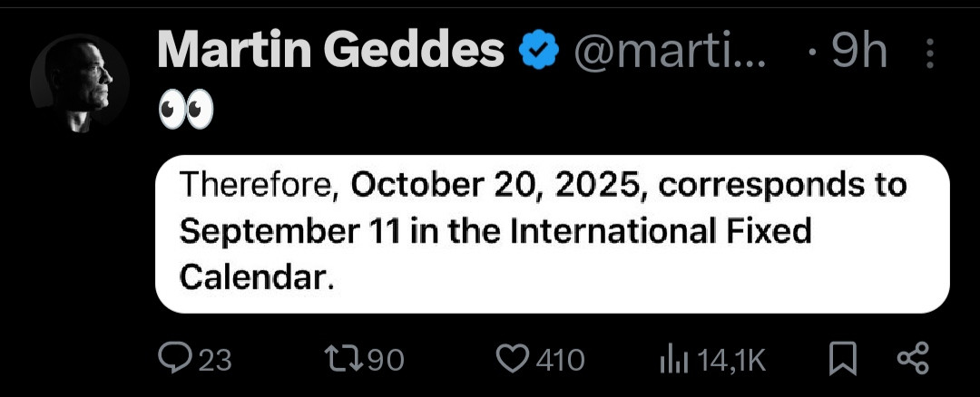Tap the share icon
Image resolution: width=980 pixels, height=397 pixels.
pos(913,360)
